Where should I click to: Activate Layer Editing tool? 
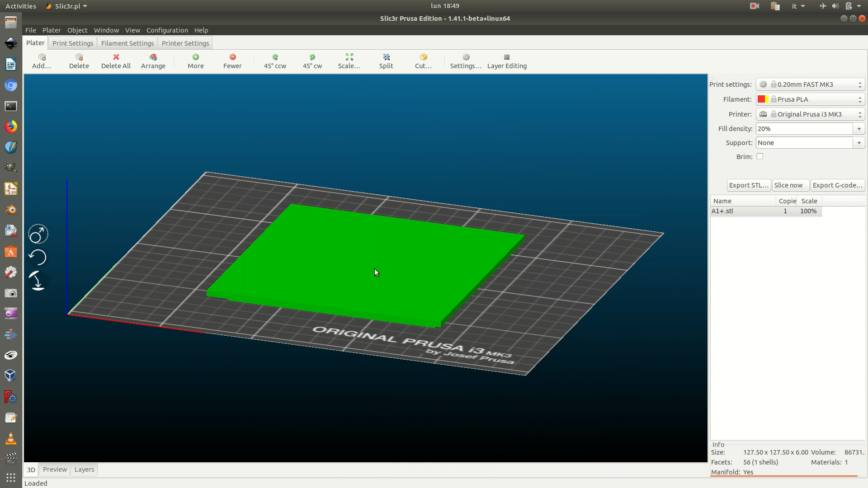[x=507, y=61]
